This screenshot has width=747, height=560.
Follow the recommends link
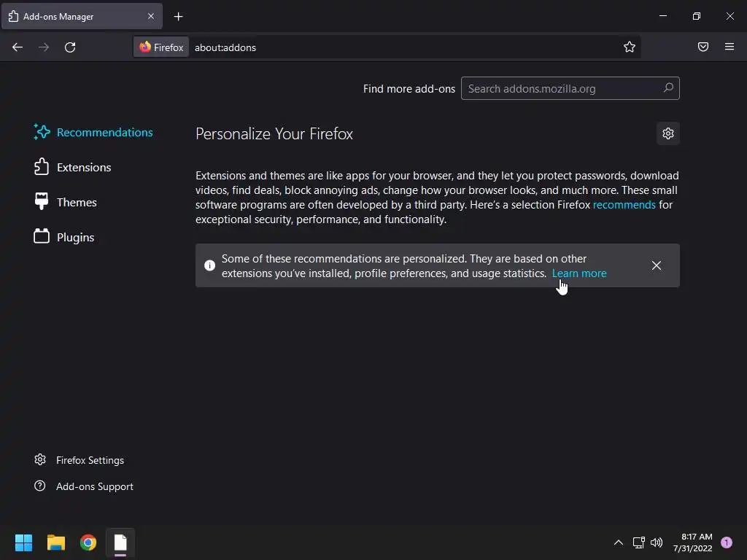(x=624, y=205)
